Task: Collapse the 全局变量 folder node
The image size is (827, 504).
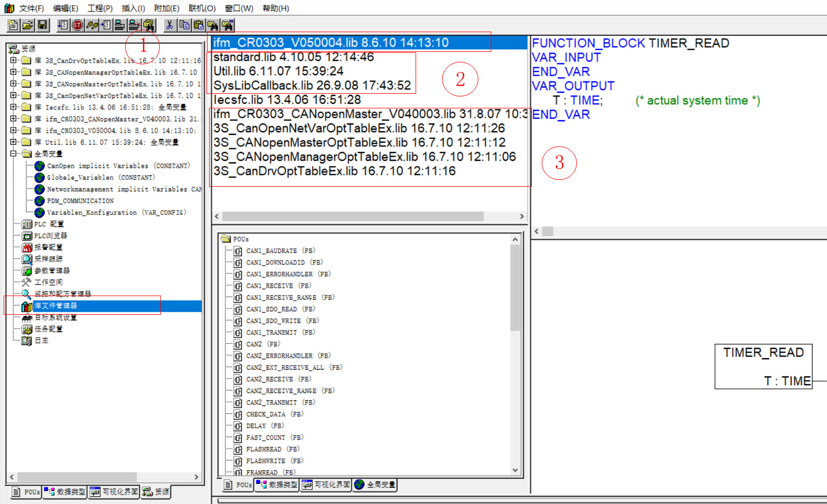Action: (x=13, y=153)
